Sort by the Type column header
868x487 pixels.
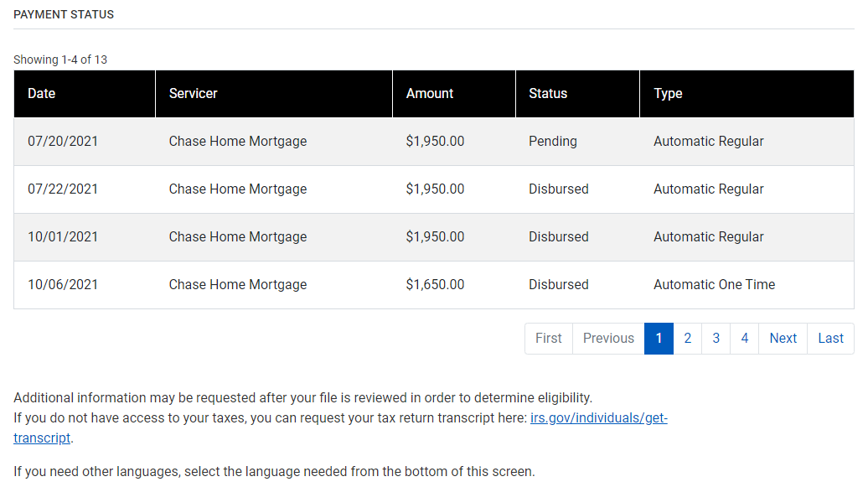pos(668,93)
